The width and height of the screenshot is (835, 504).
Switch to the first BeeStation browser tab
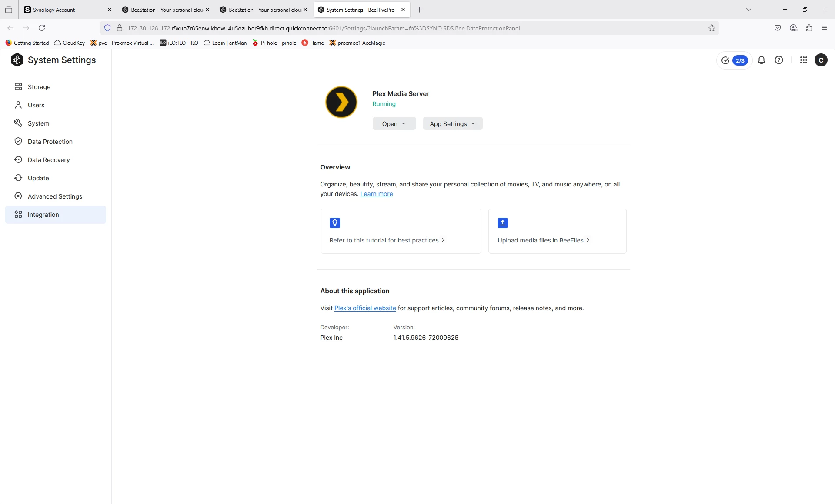click(166, 10)
